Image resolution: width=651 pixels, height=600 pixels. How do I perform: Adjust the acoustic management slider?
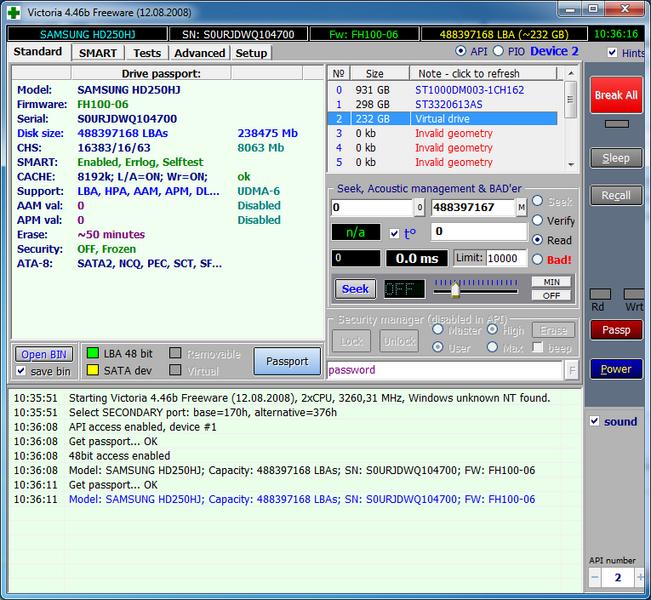click(x=455, y=289)
